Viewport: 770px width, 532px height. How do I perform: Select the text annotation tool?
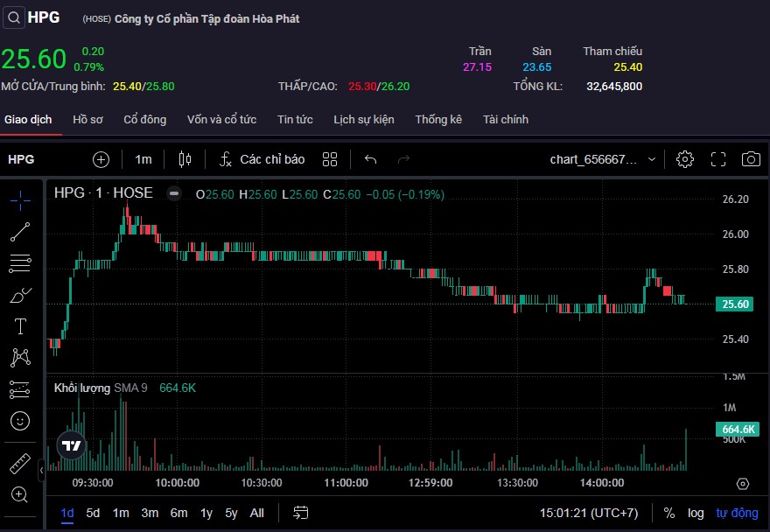tap(20, 326)
